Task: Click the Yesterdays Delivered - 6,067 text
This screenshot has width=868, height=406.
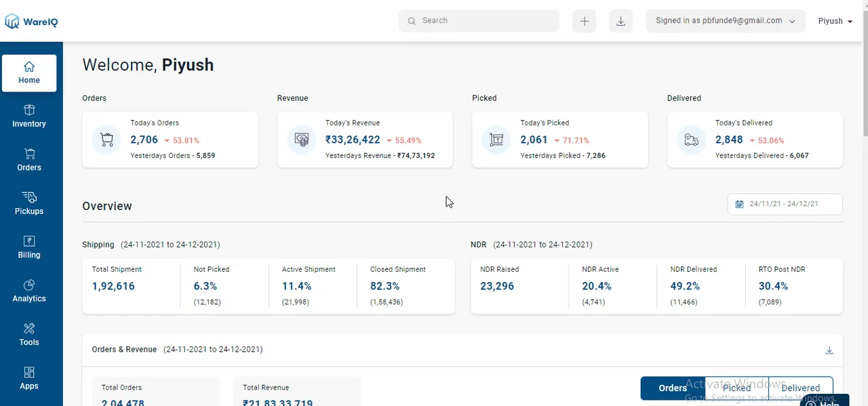Action: click(762, 156)
